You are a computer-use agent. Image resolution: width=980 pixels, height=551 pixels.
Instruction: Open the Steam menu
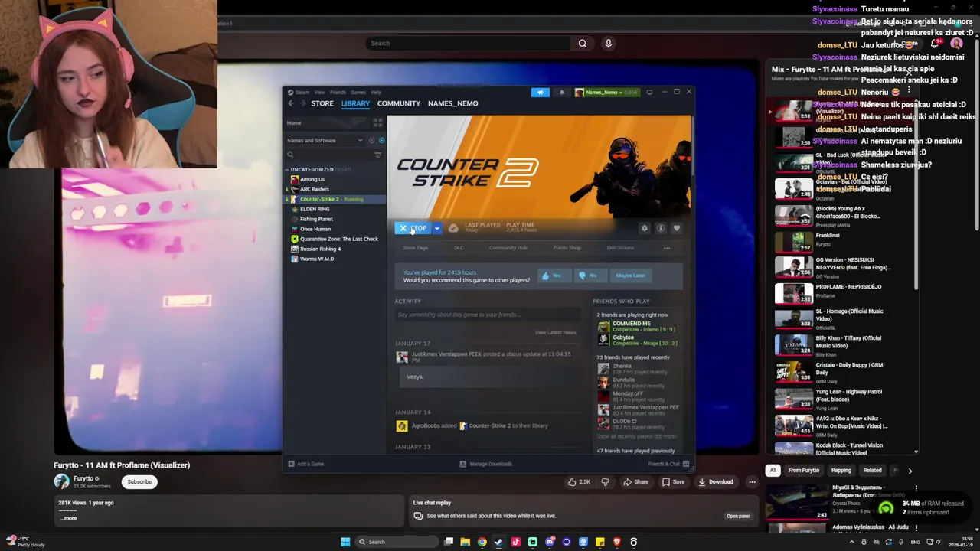tap(302, 93)
